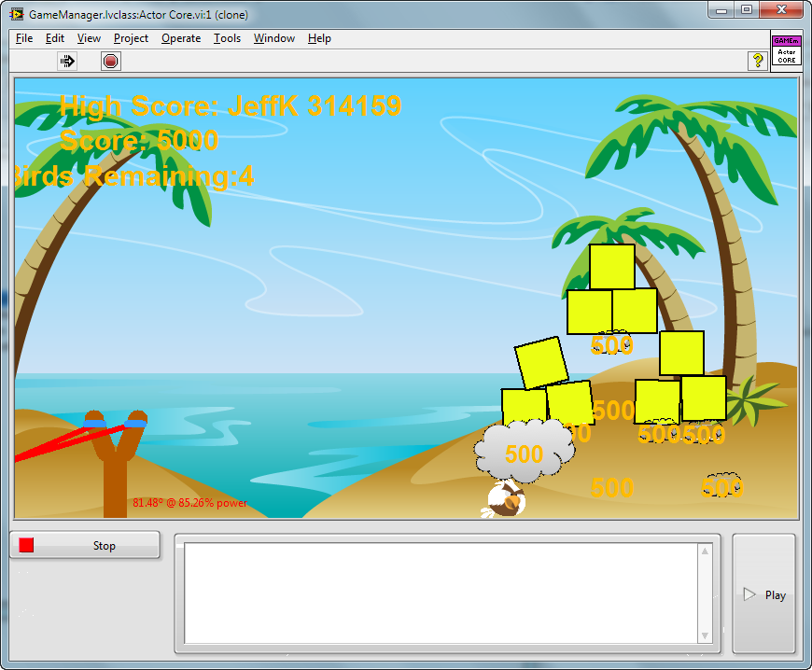Image resolution: width=812 pixels, height=670 pixels.
Task: Open the Tools menu
Action: (x=228, y=38)
